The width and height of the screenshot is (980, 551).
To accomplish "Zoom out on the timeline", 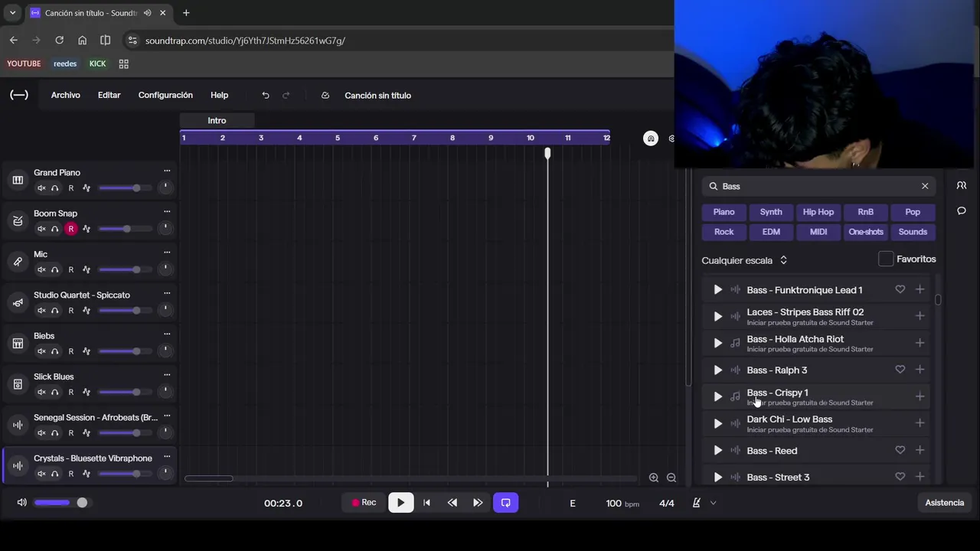I will (x=671, y=478).
